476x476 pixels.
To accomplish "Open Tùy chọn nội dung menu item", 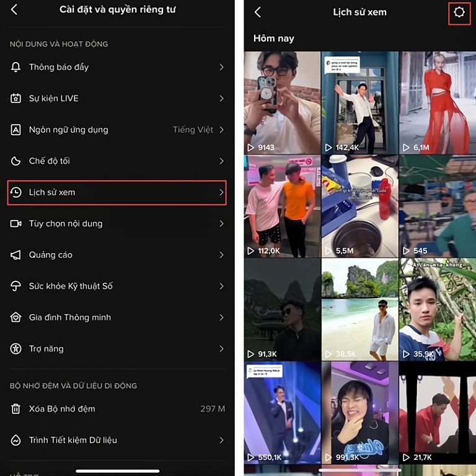I will [x=66, y=224].
